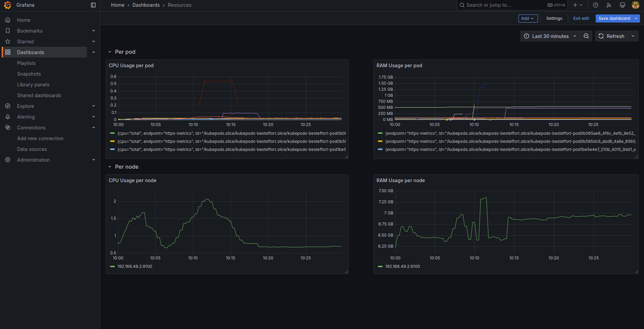Open the Add dropdown

(x=528, y=18)
